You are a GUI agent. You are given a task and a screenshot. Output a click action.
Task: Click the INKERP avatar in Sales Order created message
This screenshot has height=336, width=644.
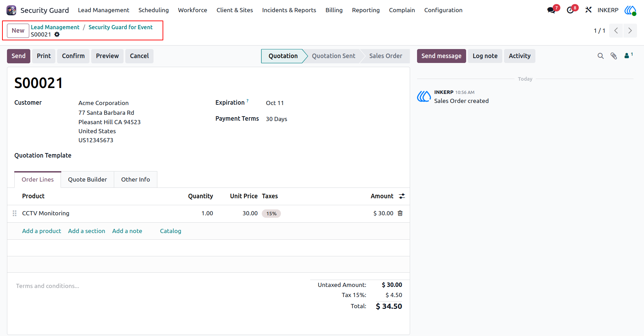424,96
